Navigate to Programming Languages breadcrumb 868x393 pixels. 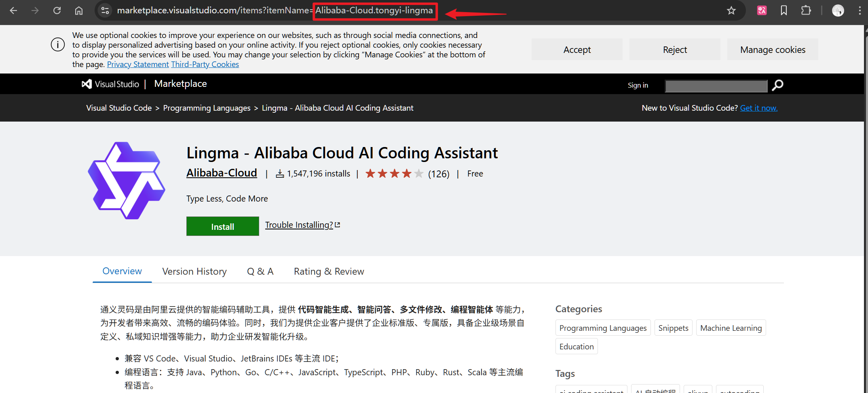click(207, 108)
